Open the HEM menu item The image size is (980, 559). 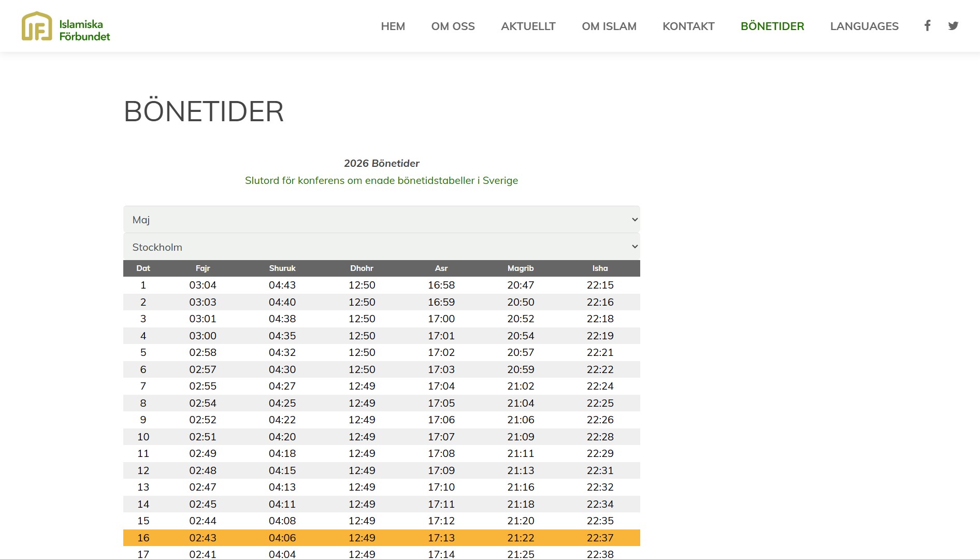[x=393, y=26]
